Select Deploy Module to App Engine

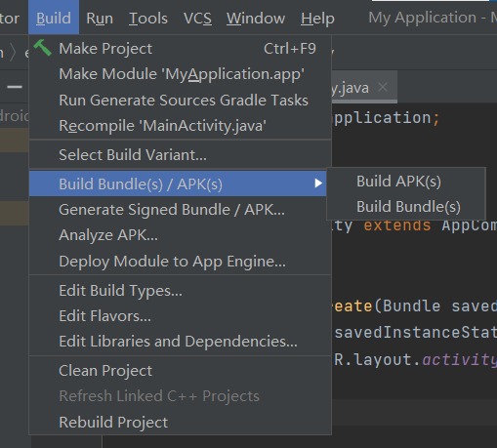tap(181, 262)
